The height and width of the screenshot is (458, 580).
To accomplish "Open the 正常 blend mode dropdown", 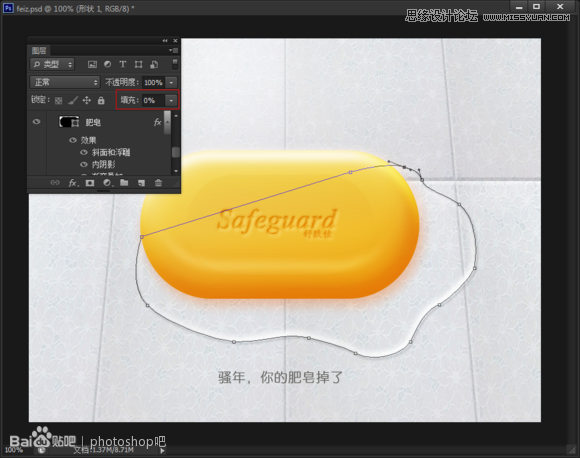I will [65, 82].
